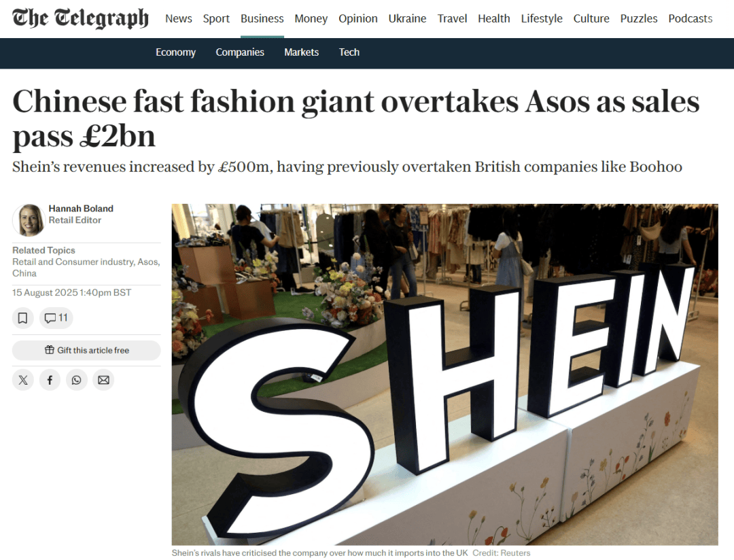
Task: Share the article on X
Action: (23, 380)
